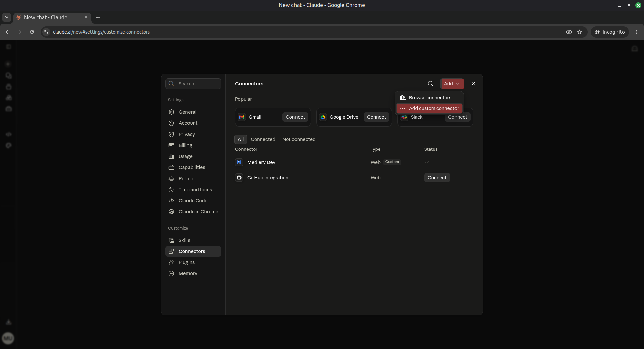Click the magnifier icon in Connectors header

pyautogui.click(x=431, y=84)
